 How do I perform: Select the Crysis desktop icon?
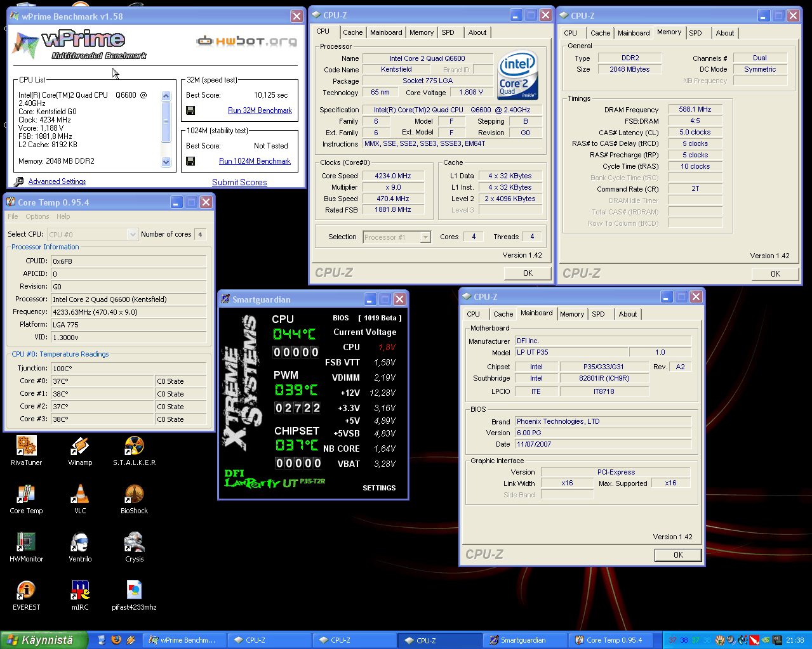[x=134, y=542]
